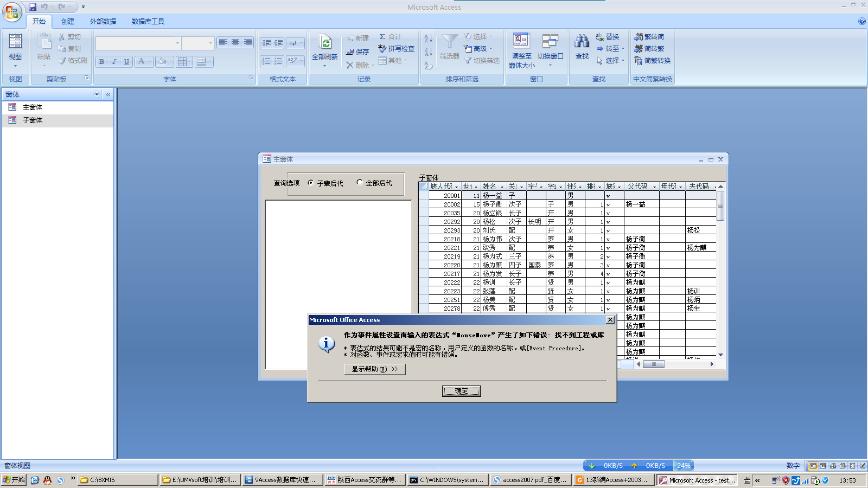
Task: Collapse the navigation pane with the chevron
Action: pyautogui.click(x=108, y=94)
